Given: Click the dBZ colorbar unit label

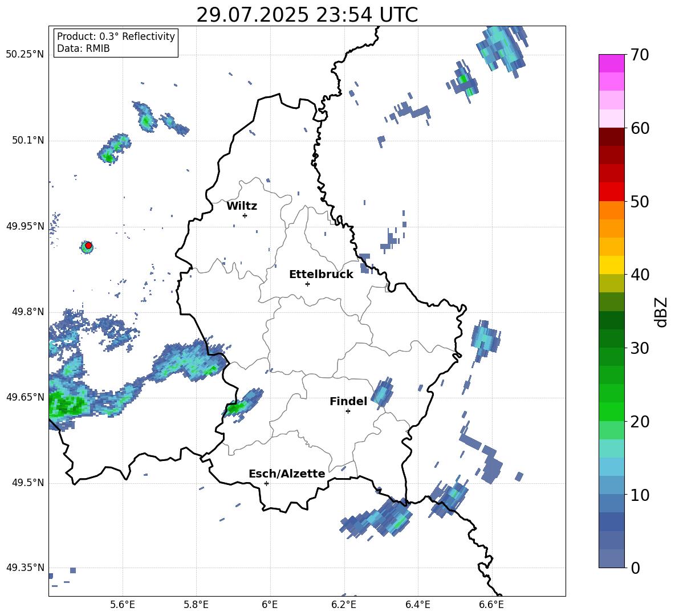Looking at the screenshot, I should coord(661,312).
